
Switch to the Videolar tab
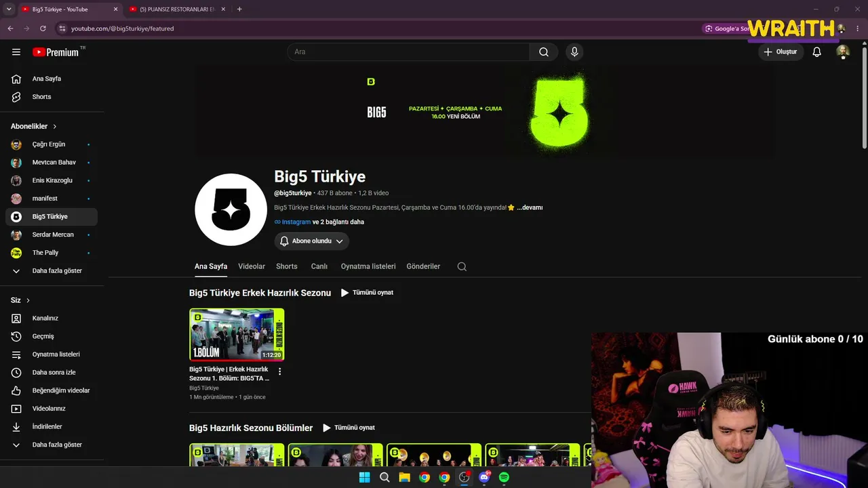pos(252,266)
